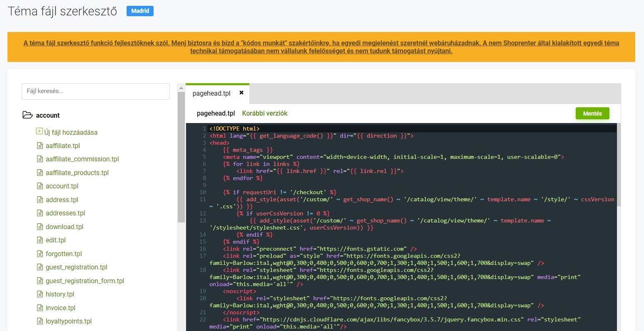This screenshot has width=644, height=331.
Task: Open address.tpl file
Action: 62,200
